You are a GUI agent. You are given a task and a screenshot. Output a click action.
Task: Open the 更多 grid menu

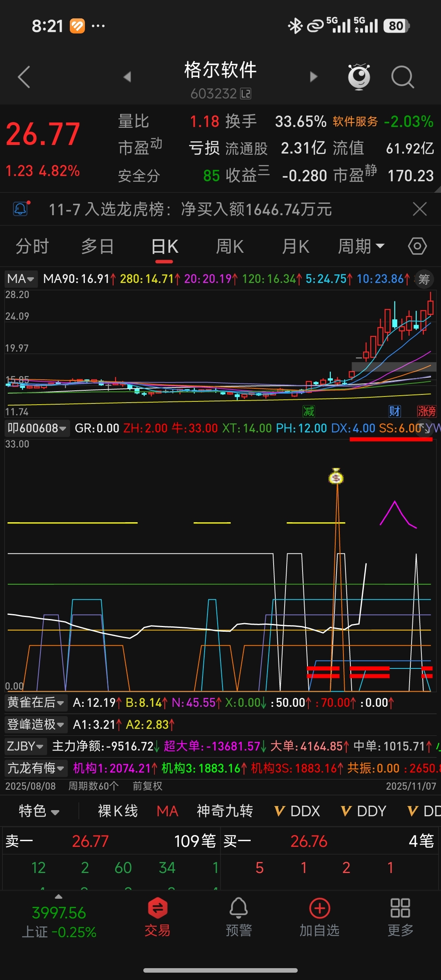pos(401,917)
